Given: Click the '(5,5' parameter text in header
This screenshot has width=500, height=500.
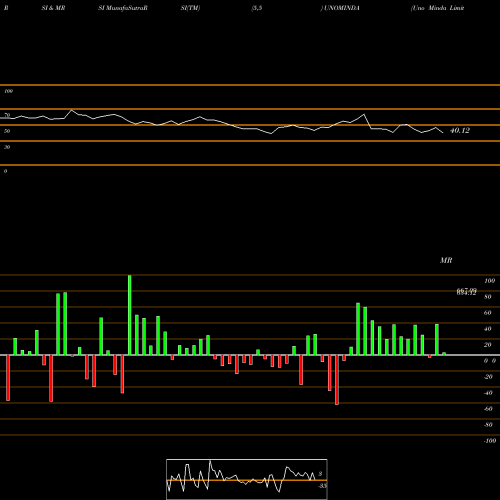Looking at the screenshot, I should 257,8.
